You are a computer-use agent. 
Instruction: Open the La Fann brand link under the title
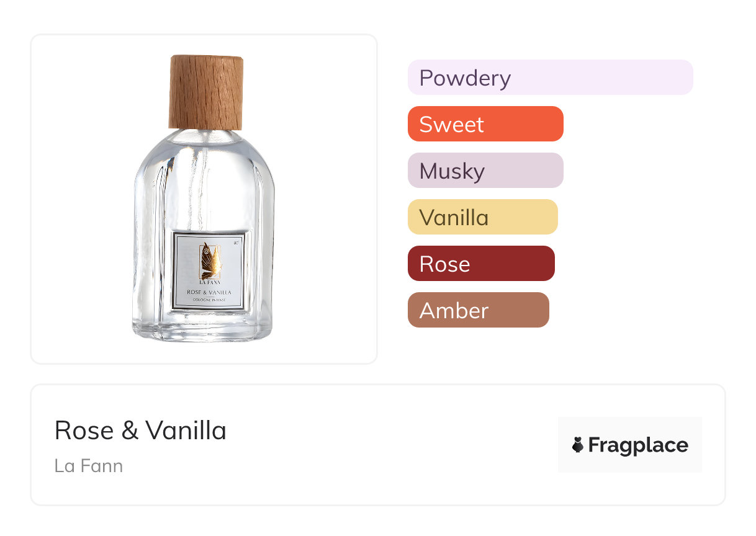point(88,465)
